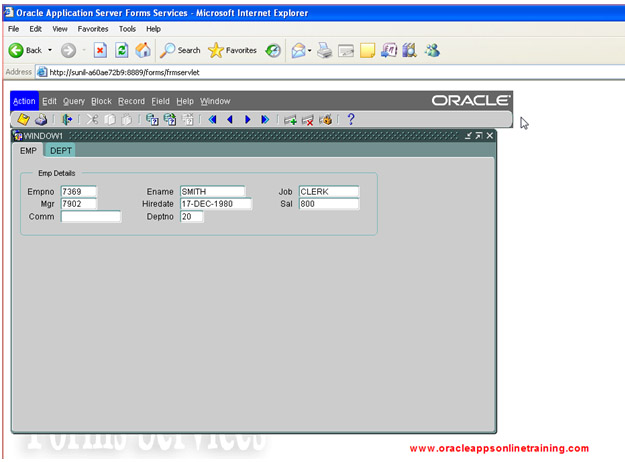Go to the last record arrow

tap(265, 119)
